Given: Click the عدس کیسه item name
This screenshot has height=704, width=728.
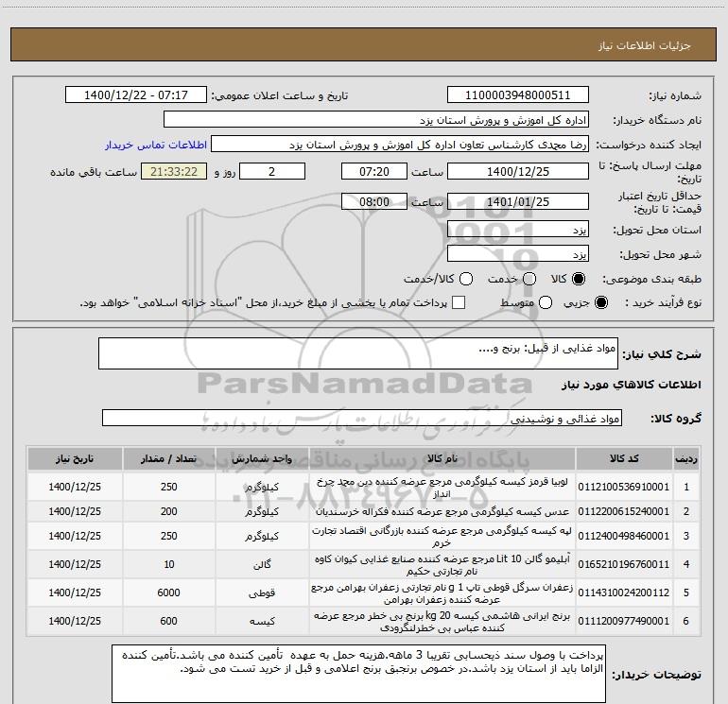Looking at the screenshot, I should [x=442, y=511].
